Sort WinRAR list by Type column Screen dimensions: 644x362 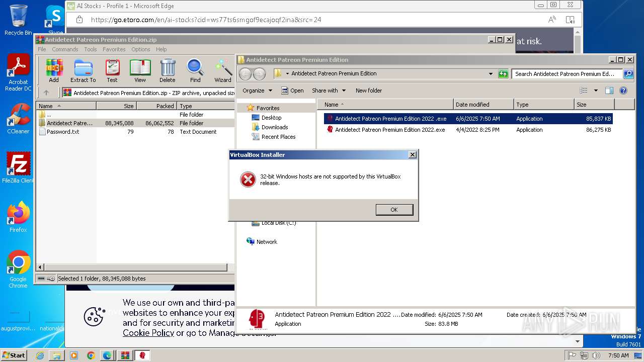click(x=206, y=106)
